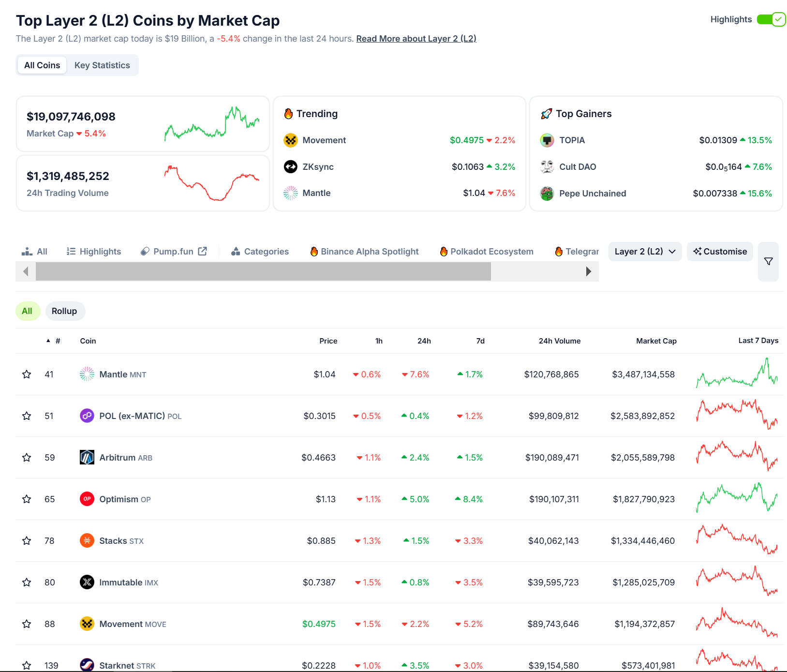Click Binance Alpha Spotlight fire icon
Viewport: 787px width, 672px height.
pyautogui.click(x=314, y=252)
